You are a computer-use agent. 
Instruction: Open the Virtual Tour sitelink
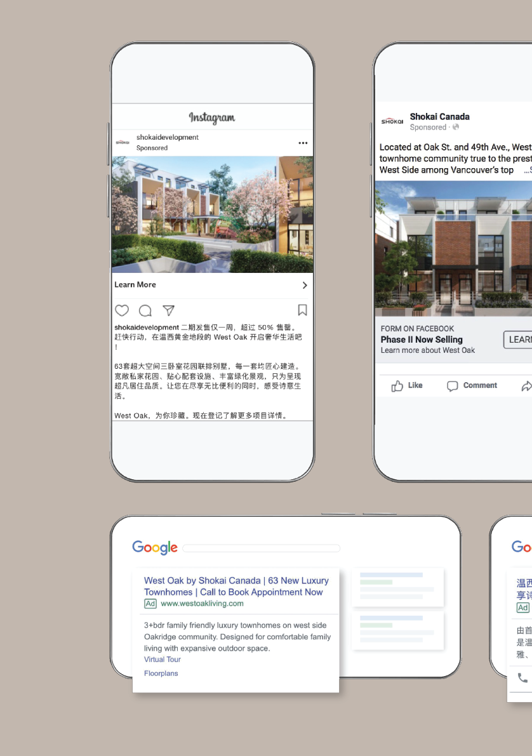[162, 660]
